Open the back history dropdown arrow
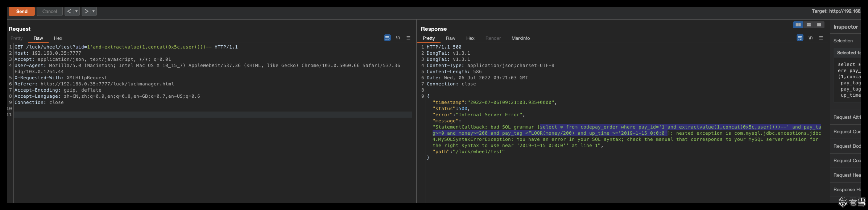The width and height of the screenshot is (868, 210). pos(77,11)
